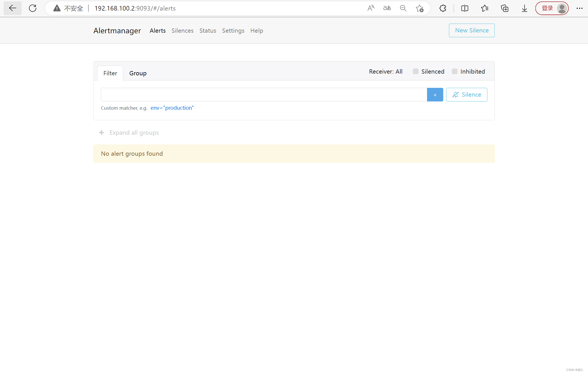This screenshot has width=588, height=374.
Task: Open browser settings three-dots menu
Action: (x=579, y=8)
